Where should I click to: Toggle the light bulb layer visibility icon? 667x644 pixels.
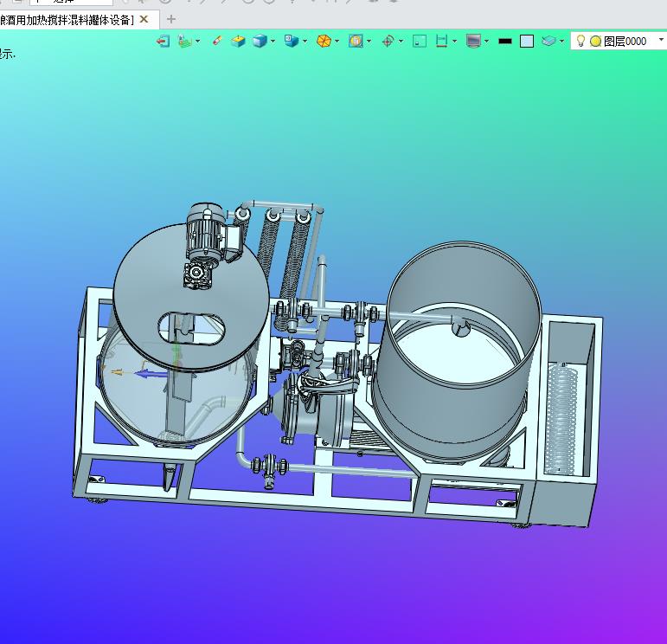point(580,41)
